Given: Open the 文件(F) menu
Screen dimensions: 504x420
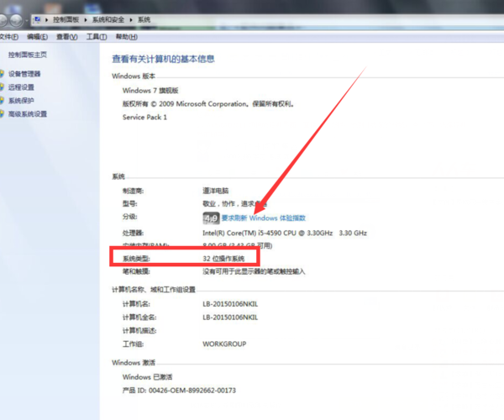Looking at the screenshot, I should click(9, 37).
